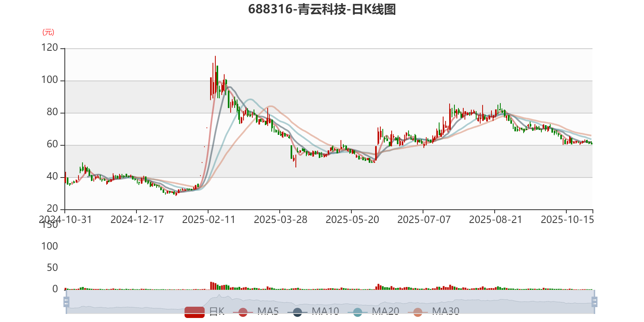644x322 pixels.
Task: Click the 50 volume axis label
Action: point(52,268)
